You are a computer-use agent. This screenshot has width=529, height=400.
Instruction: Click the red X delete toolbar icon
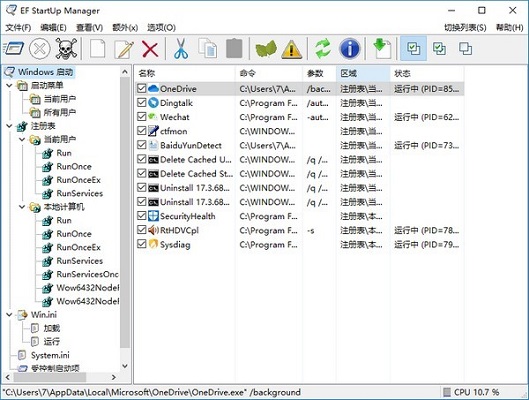150,49
